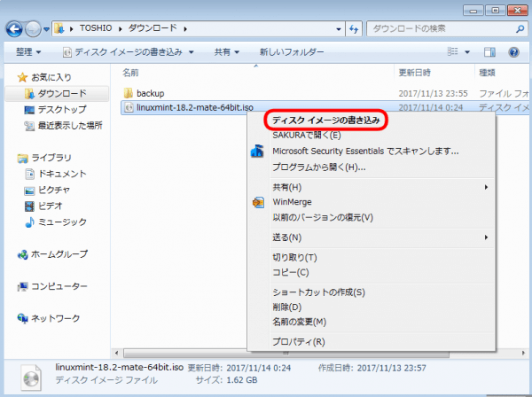Click the network icon beside ネットワーク
The height and width of the screenshot is (397, 532).
(x=22, y=318)
